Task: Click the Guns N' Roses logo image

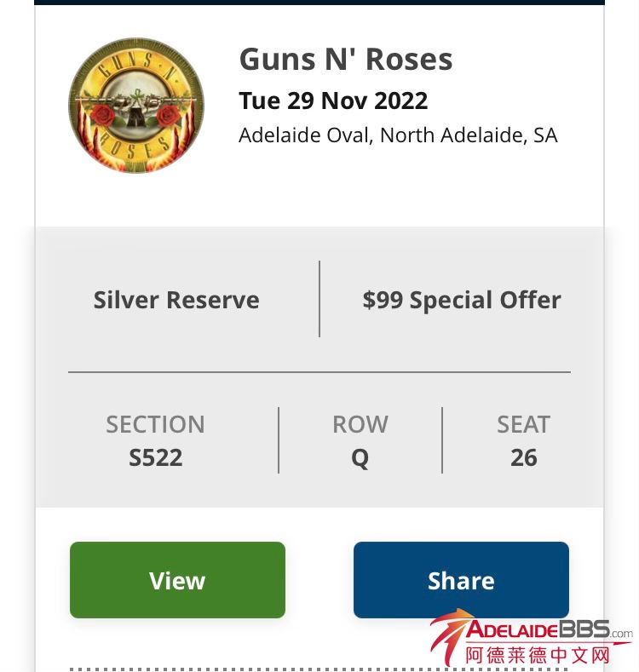Action: click(x=136, y=106)
